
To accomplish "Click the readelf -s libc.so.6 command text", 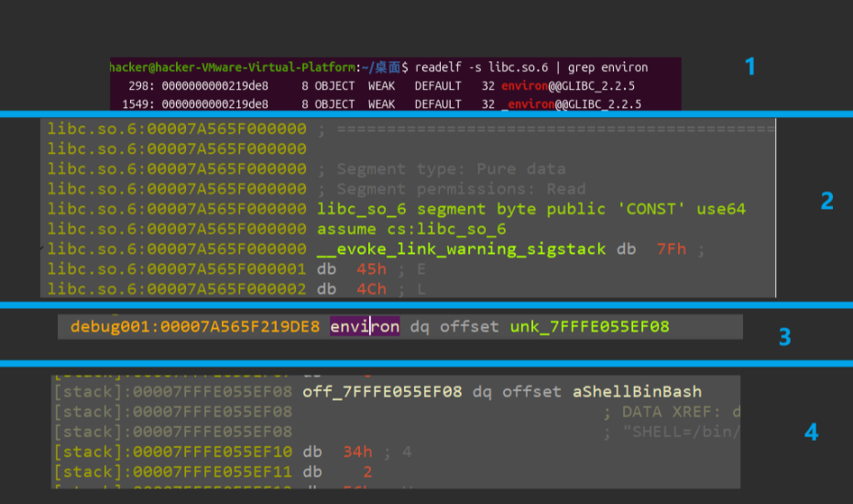I will pos(481,68).
